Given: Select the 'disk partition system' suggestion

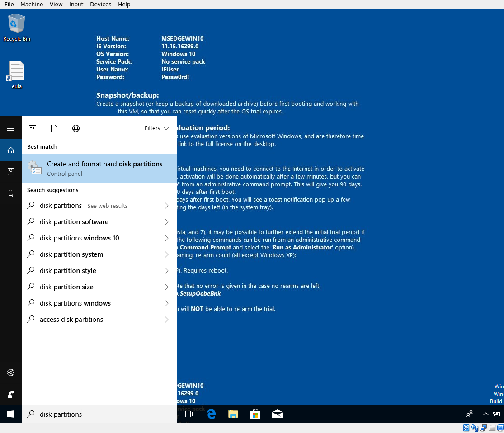Looking at the screenshot, I should [99, 254].
